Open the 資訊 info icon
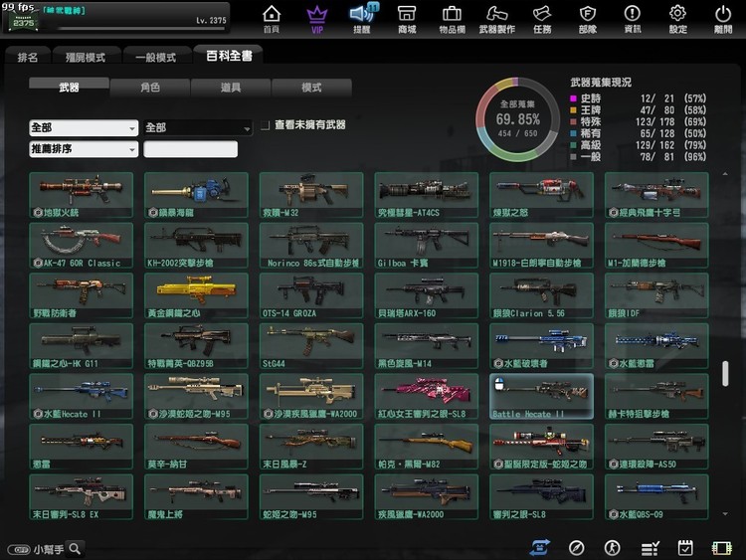 tap(633, 18)
